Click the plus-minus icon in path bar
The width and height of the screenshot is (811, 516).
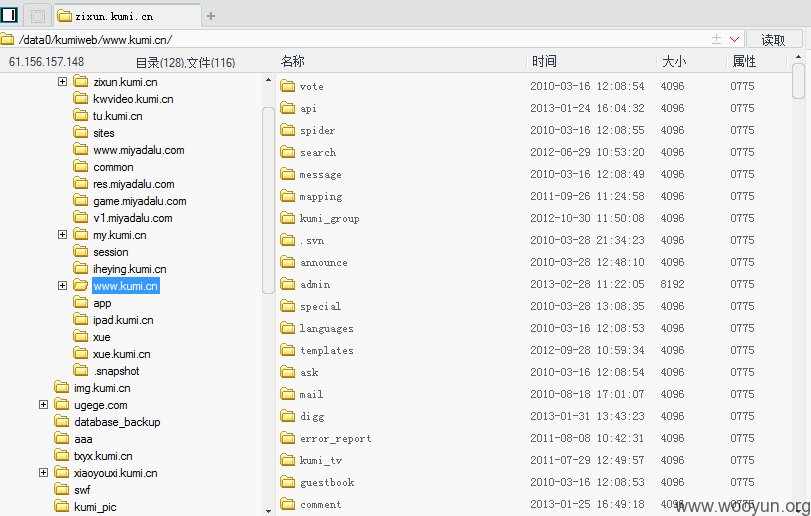[716, 39]
